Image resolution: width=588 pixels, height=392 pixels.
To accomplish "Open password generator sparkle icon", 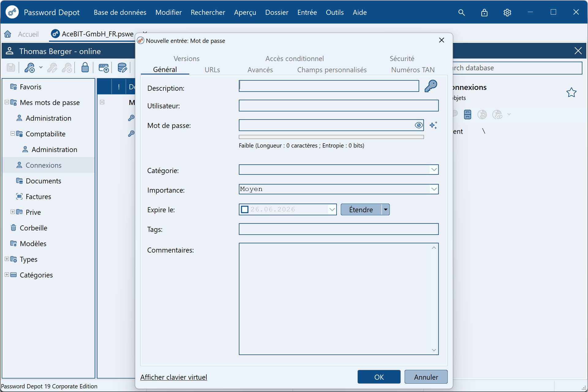I will pyautogui.click(x=433, y=125).
